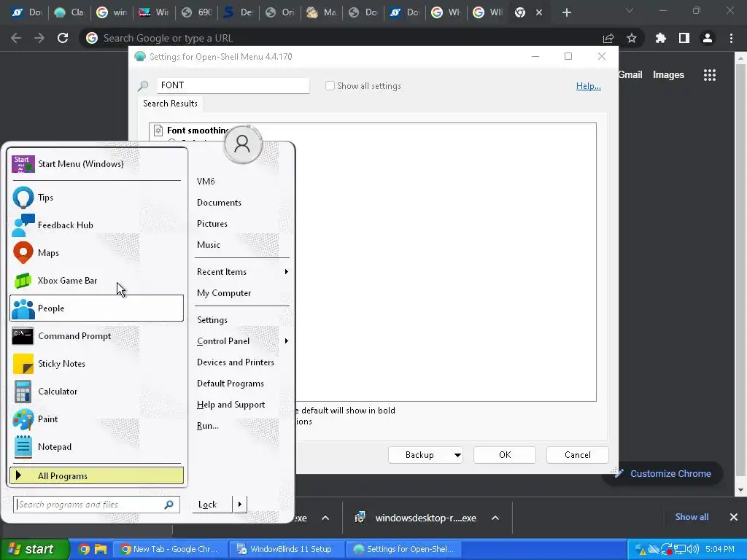Launch Notepad
Image resolution: width=747 pixels, height=560 pixels.
click(x=96, y=447)
